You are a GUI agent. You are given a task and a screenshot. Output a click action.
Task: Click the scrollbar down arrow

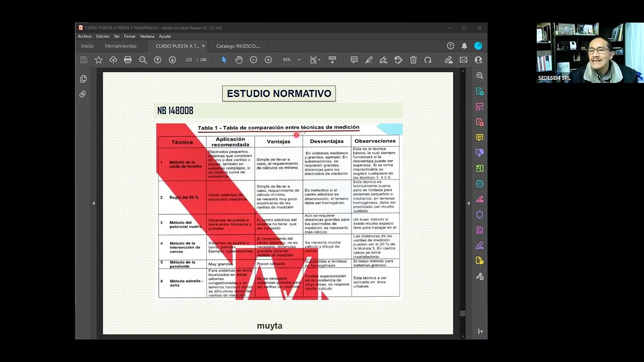tap(462, 336)
